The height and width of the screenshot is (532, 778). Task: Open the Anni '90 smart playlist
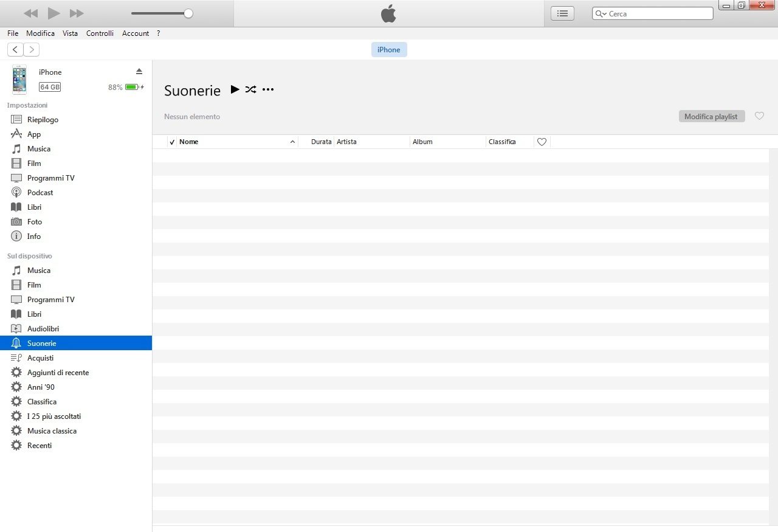[x=76, y=387]
